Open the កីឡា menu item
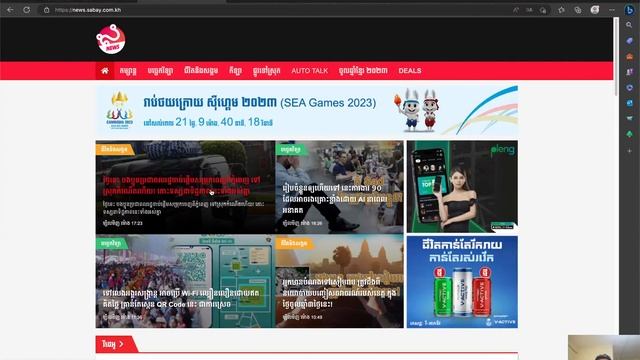This screenshot has width=640, height=360. [x=235, y=71]
